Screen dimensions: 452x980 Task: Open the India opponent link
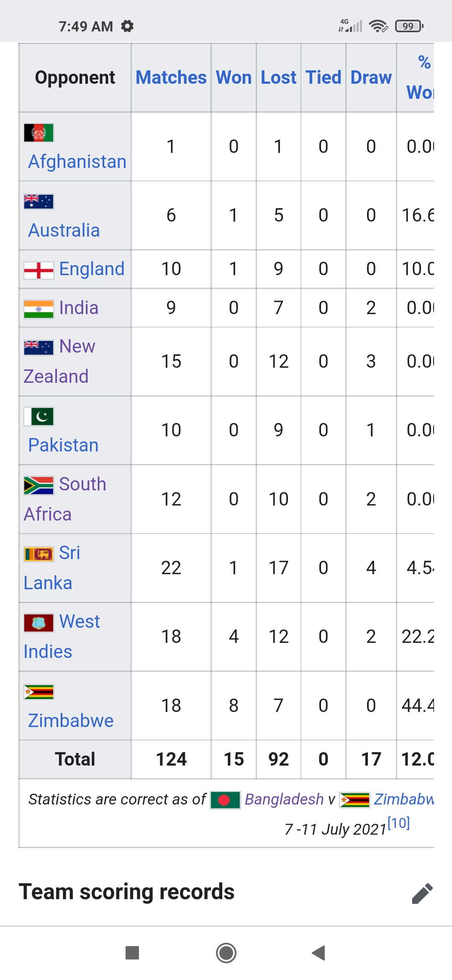79,308
